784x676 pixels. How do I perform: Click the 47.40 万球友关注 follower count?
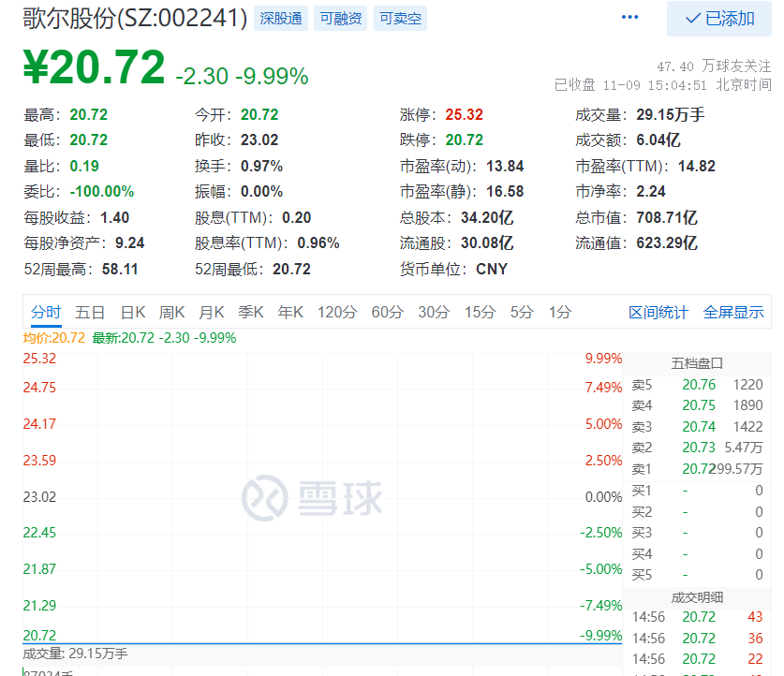pyautogui.click(x=714, y=66)
